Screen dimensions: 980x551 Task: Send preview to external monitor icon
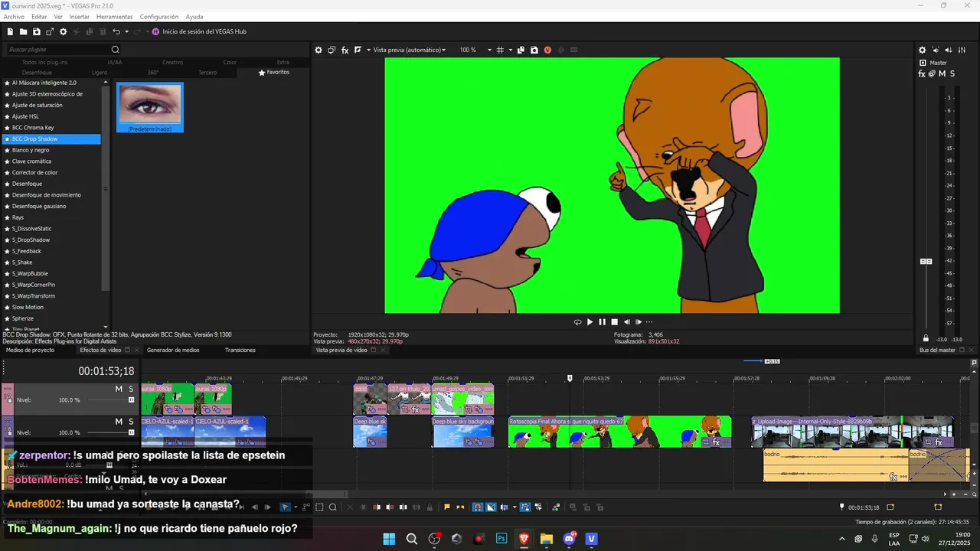tap(332, 50)
